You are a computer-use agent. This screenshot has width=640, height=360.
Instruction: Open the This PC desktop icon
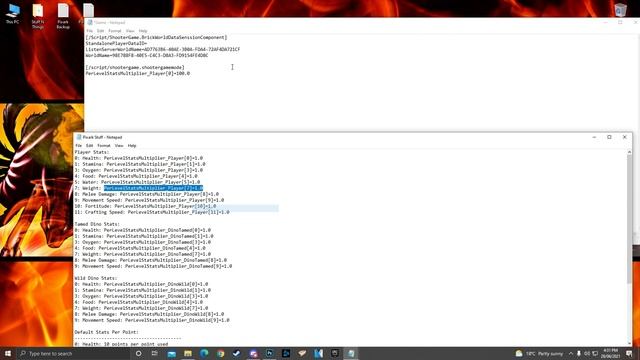click(13, 13)
